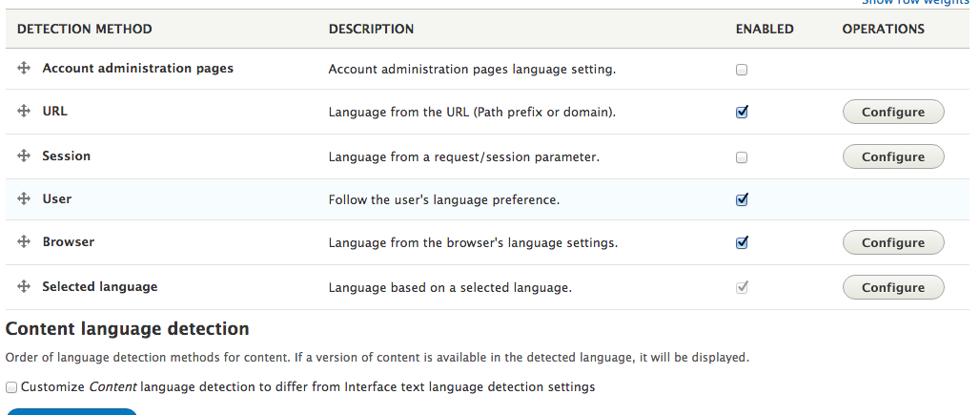
Task: Open Configure for Session detection
Action: pyautogui.click(x=893, y=156)
